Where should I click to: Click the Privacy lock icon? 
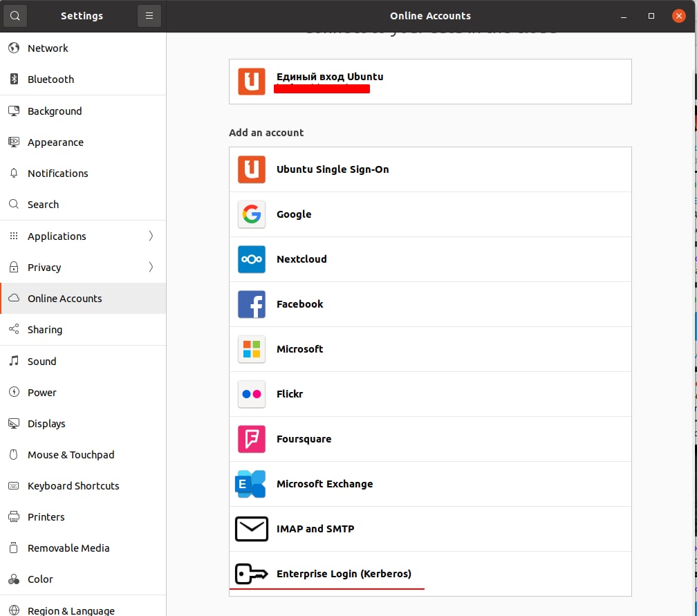[14, 267]
